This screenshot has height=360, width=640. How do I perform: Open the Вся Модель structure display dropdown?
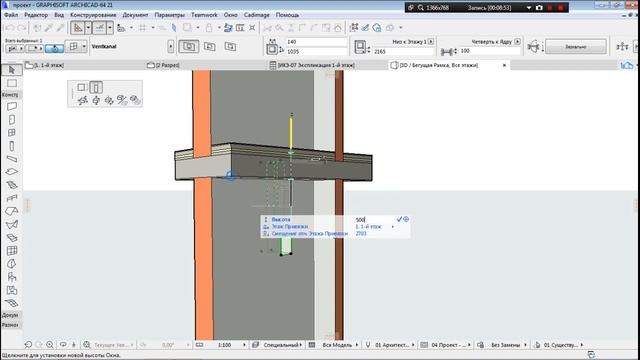(357, 345)
